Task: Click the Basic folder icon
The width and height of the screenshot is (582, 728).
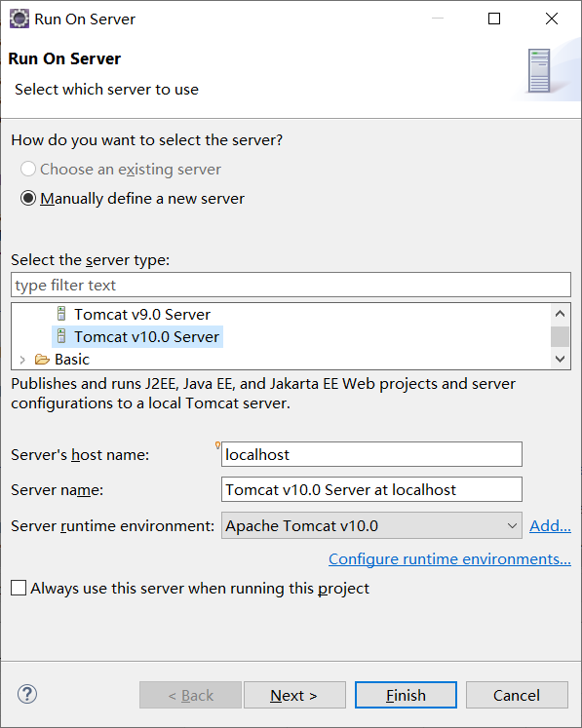Action: click(x=42, y=360)
